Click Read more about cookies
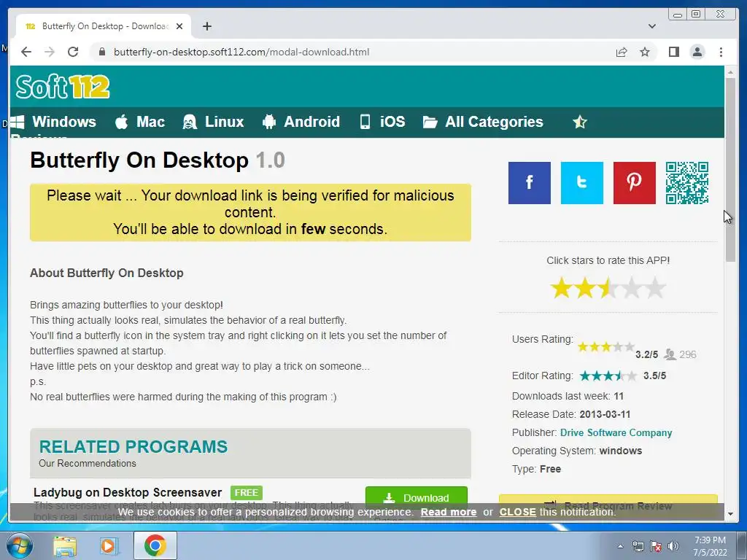Screen dimensions: 747x560 click(x=449, y=513)
